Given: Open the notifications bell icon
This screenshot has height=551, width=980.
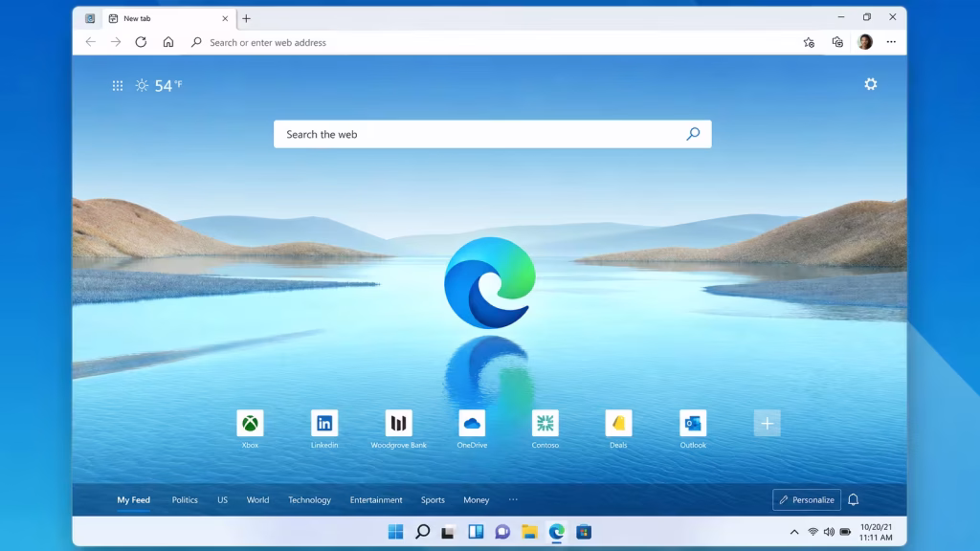Looking at the screenshot, I should click(853, 499).
